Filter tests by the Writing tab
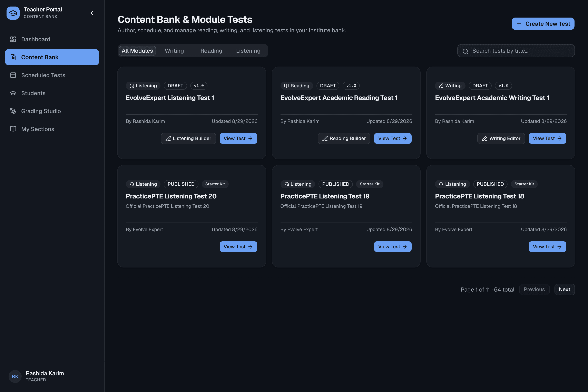This screenshot has width=588, height=392. (174, 51)
